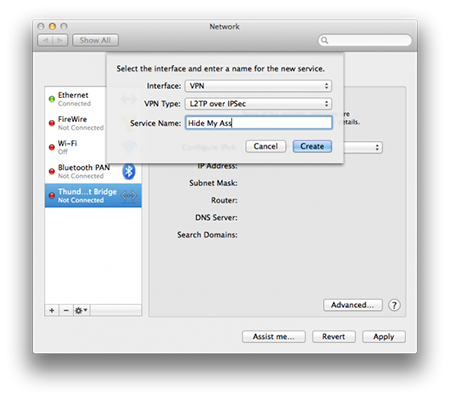Select Thunderbolt Bridge service

(x=93, y=195)
